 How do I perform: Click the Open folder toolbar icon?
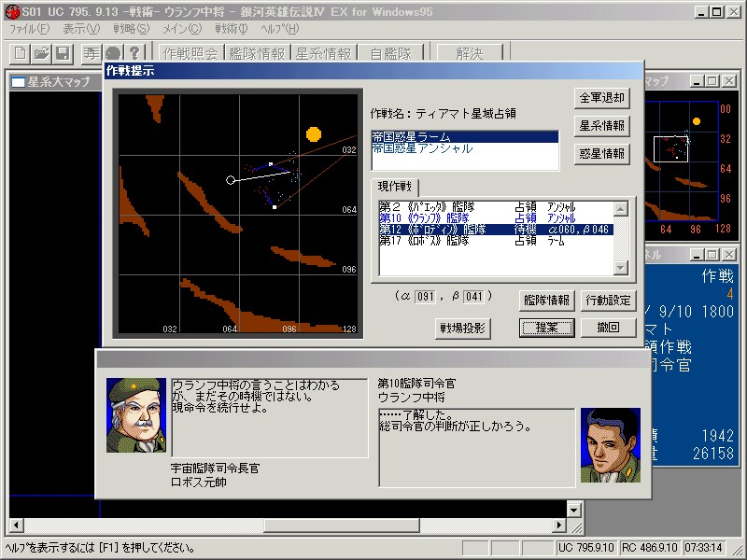click(x=41, y=53)
